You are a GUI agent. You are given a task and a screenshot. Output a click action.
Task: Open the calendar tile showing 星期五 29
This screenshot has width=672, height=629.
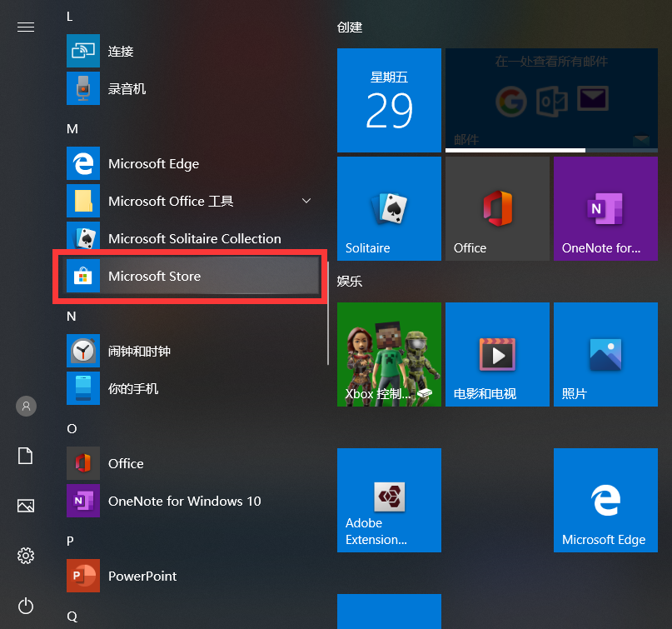point(389,100)
